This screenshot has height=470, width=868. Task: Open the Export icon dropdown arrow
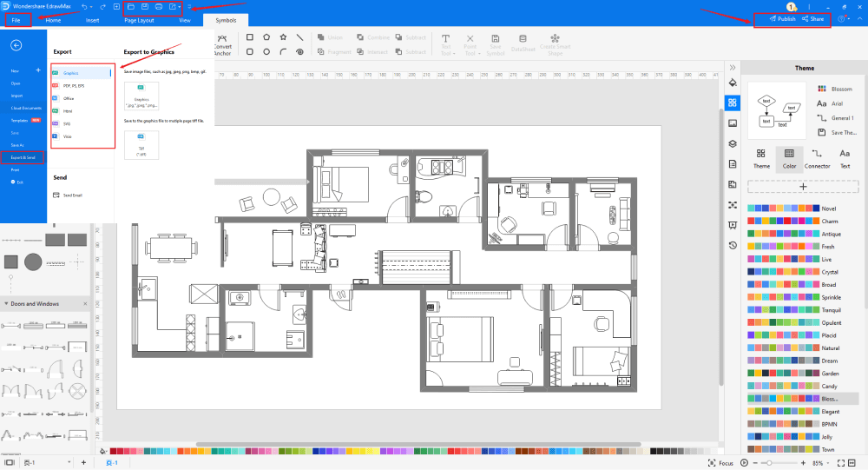tap(180, 7)
